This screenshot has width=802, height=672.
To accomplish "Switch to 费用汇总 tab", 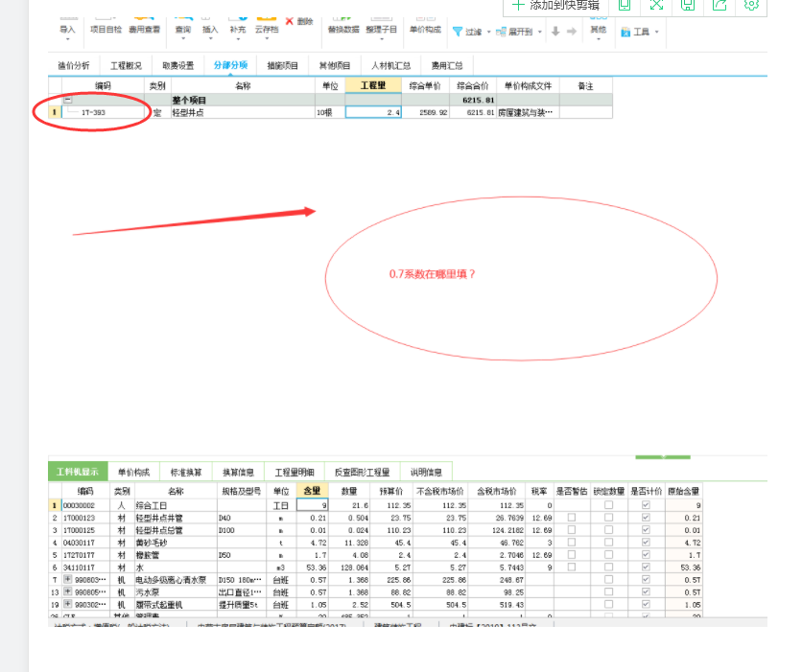I will coord(447,65).
